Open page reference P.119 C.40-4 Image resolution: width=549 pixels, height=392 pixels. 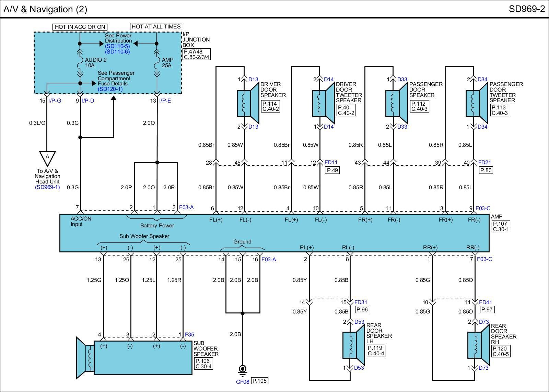(x=376, y=351)
